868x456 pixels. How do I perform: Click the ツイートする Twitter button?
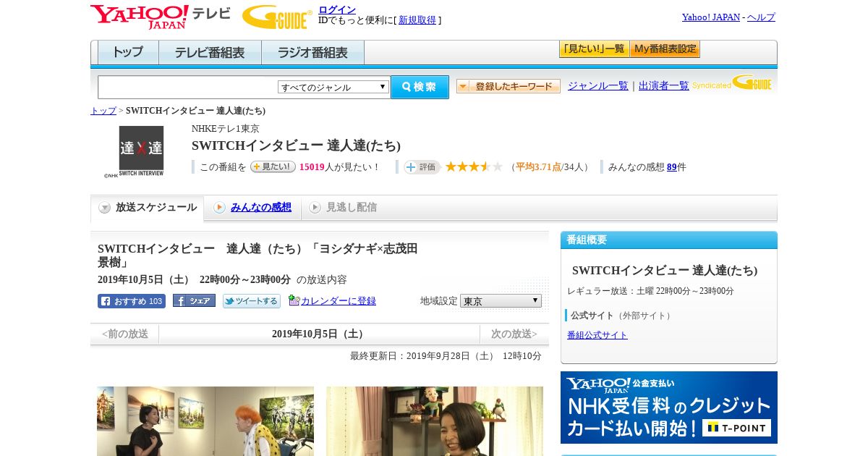coord(251,301)
